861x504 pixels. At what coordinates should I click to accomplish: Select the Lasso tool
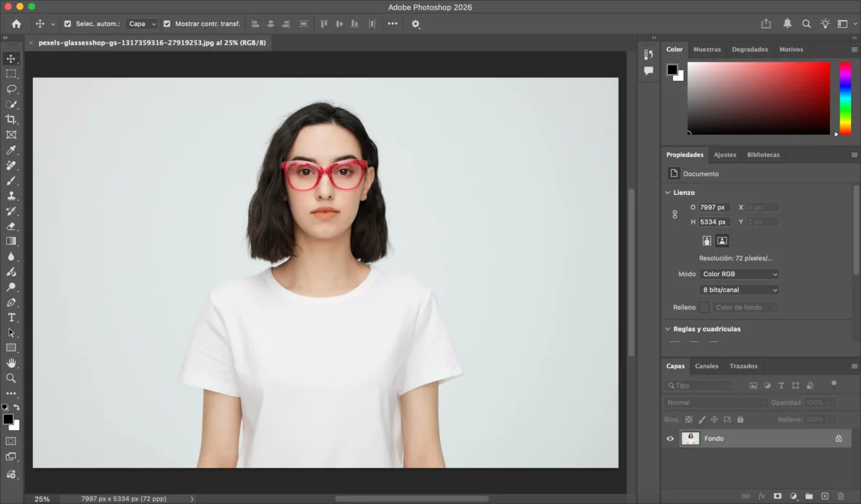[11, 89]
